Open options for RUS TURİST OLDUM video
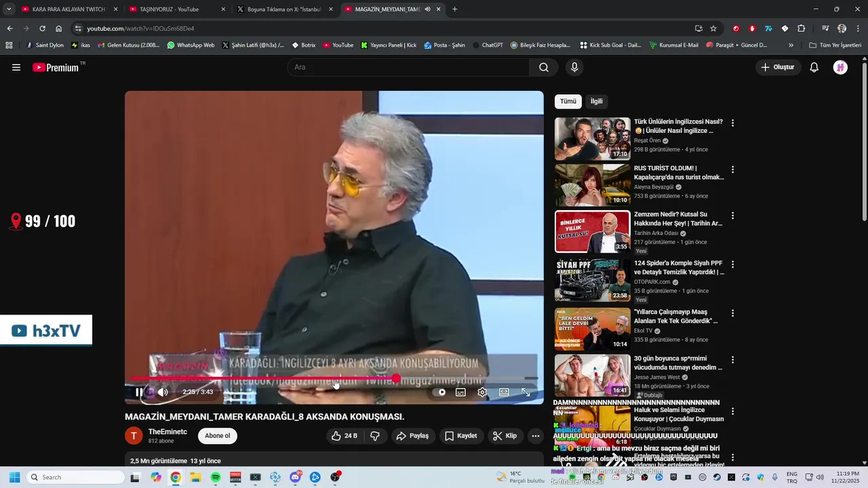 (x=732, y=169)
